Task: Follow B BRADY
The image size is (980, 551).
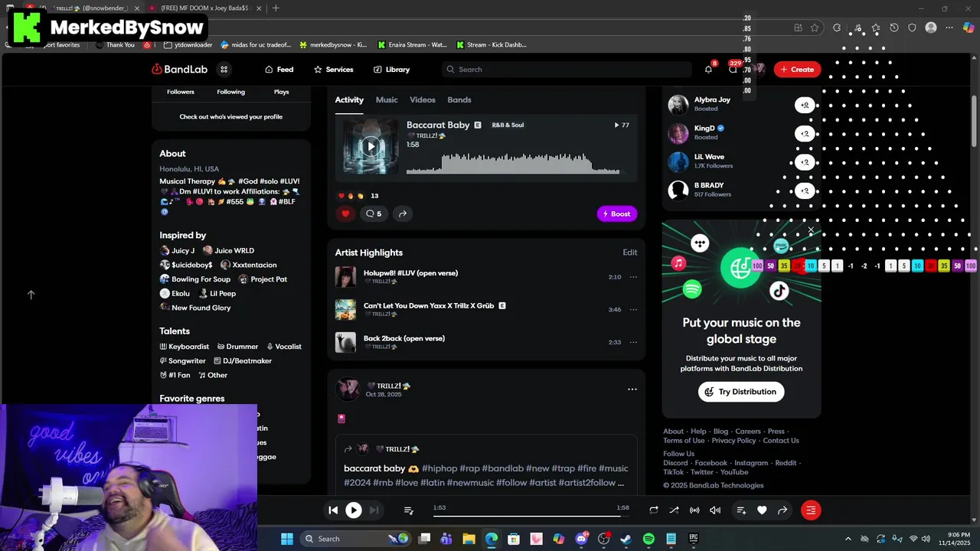Action: coord(805,190)
